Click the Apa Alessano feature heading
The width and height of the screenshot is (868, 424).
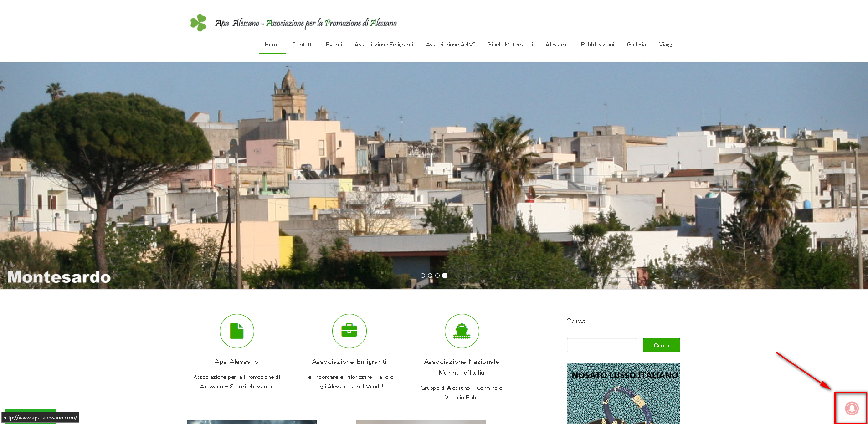pyautogui.click(x=236, y=362)
